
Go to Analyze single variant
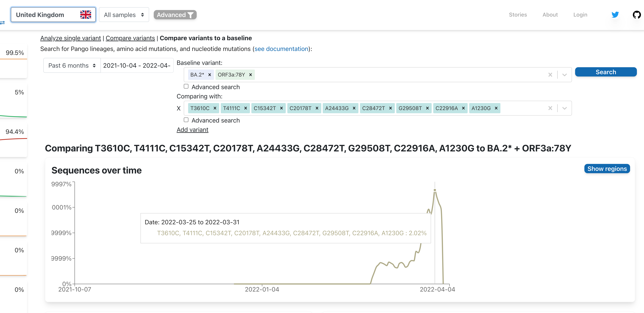(x=70, y=38)
